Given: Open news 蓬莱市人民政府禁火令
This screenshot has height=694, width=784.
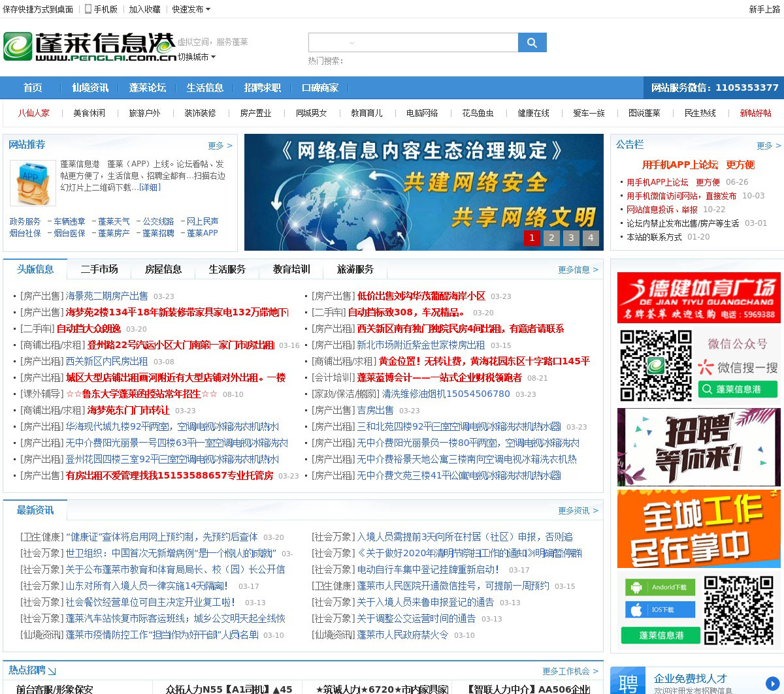Looking at the screenshot, I should 402,635.
